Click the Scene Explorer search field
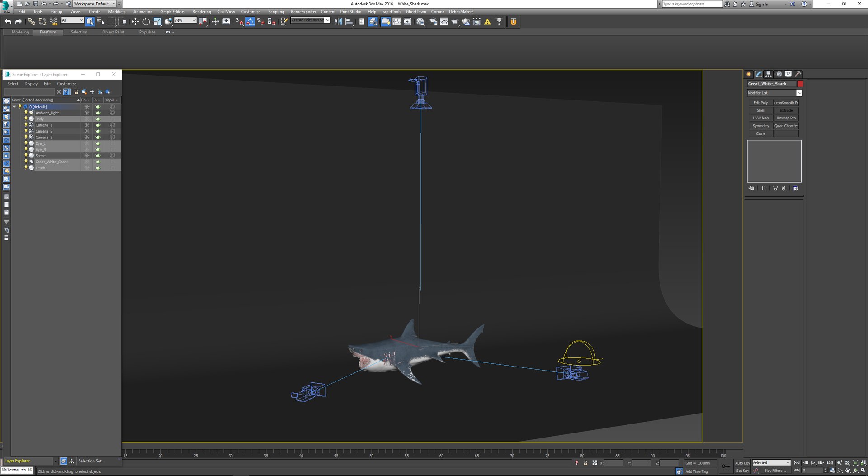This screenshot has height=476, width=868. 29,92
